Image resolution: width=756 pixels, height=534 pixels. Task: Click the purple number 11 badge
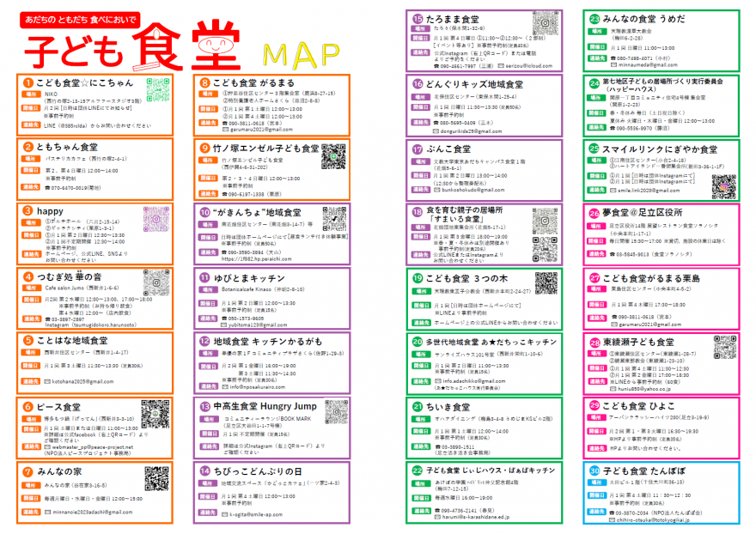click(205, 277)
